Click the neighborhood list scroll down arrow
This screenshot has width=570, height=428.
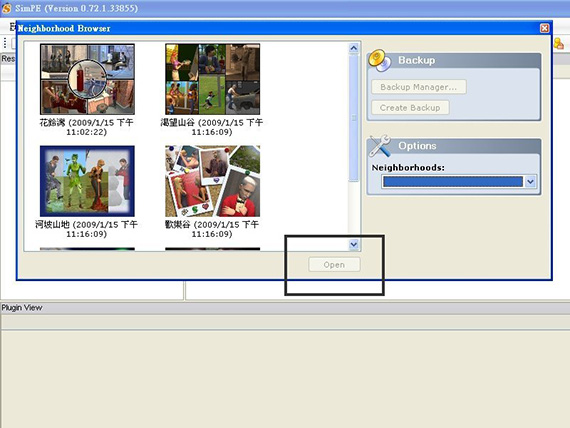coord(354,245)
